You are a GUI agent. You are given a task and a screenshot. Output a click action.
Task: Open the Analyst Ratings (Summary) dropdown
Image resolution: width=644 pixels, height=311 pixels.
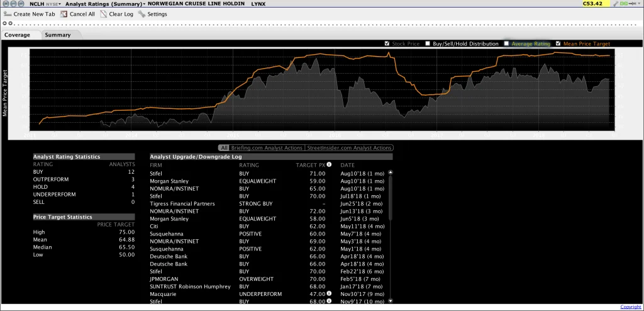point(105,4)
